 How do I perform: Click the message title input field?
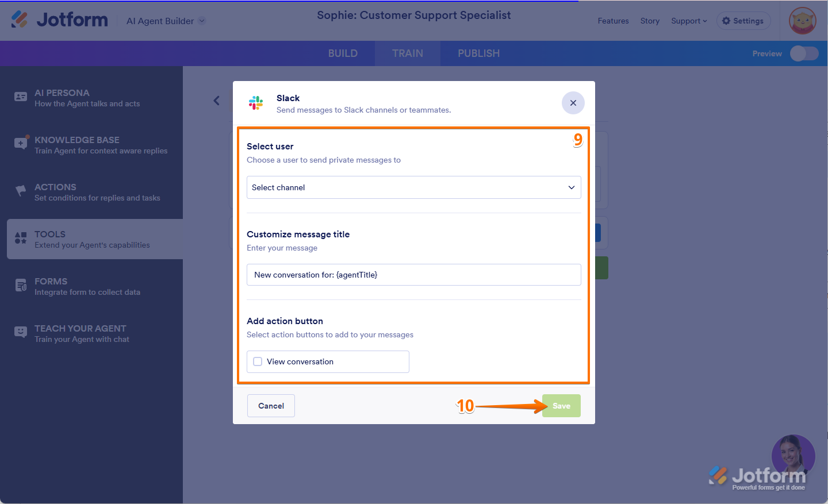coord(414,275)
